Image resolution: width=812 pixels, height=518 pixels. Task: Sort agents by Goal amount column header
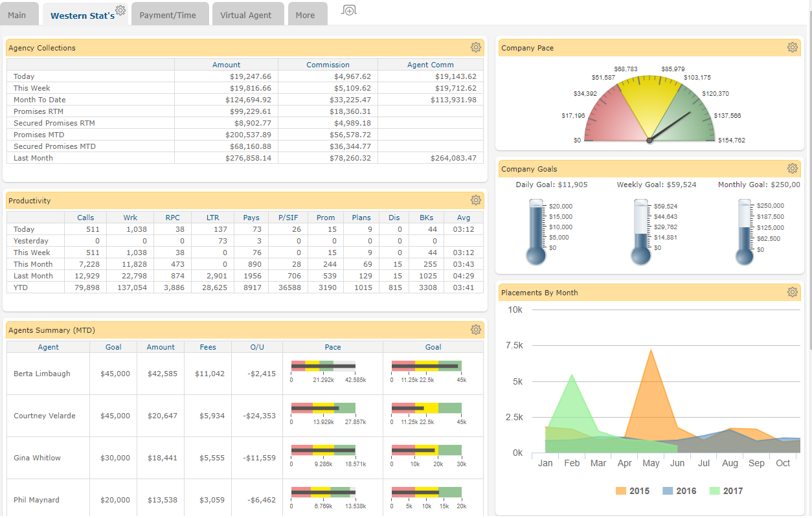(113, 347)
